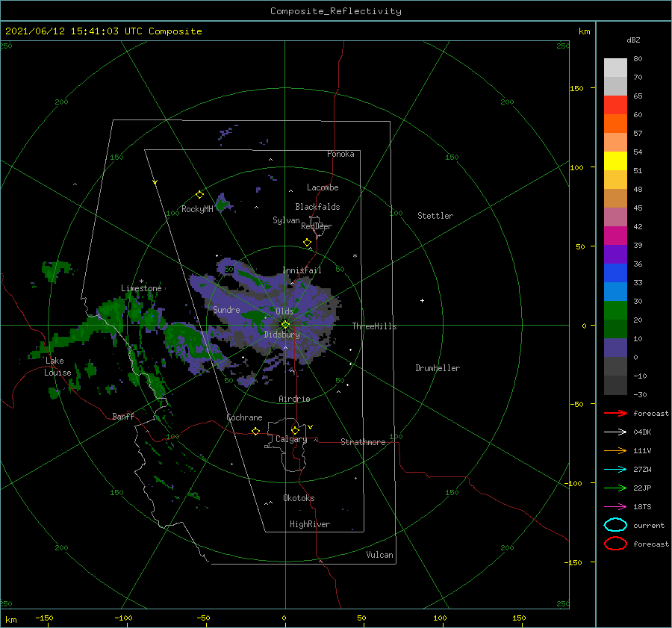The height and width of the screenshot is (628, 672).
Task: Click the green 22JP arrow icon
Action: point(615,488)
